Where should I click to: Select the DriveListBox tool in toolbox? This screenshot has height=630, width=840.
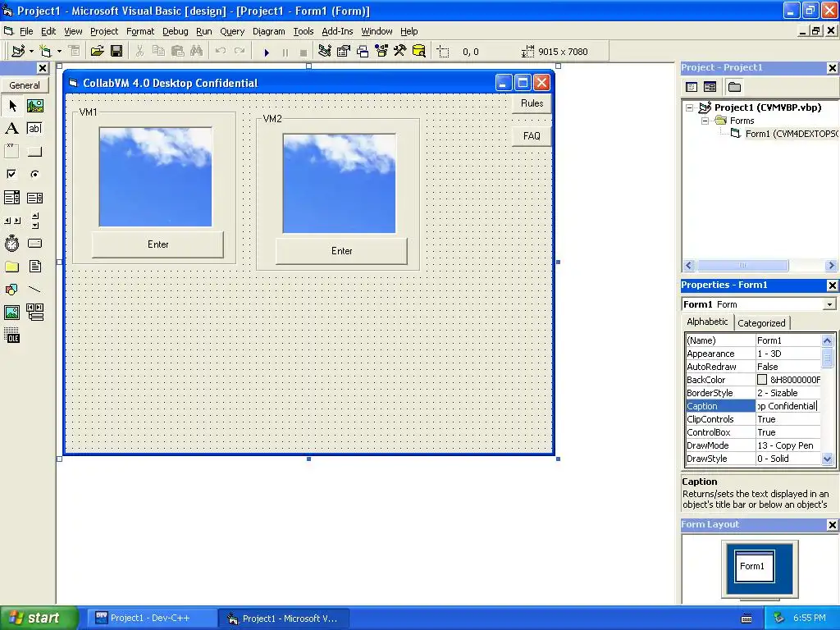34,243
